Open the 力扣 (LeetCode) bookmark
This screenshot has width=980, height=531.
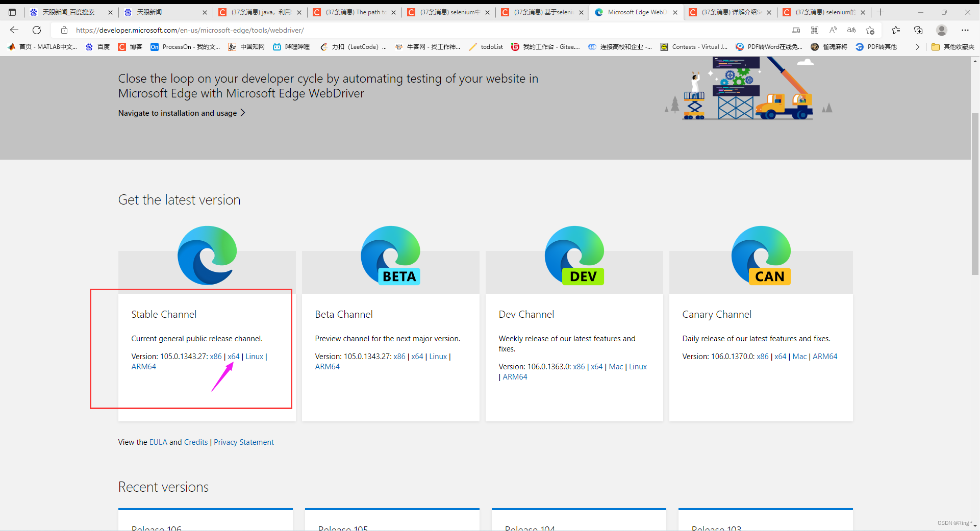click(x=353, y=47)
